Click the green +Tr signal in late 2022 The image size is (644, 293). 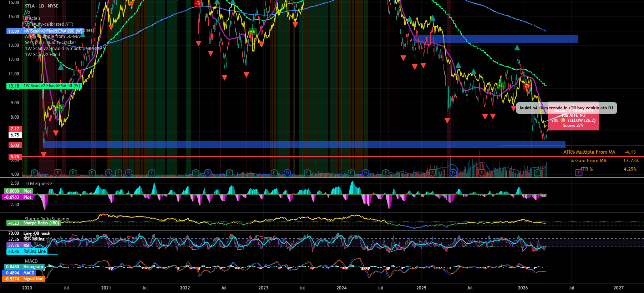tap(253, 31)
